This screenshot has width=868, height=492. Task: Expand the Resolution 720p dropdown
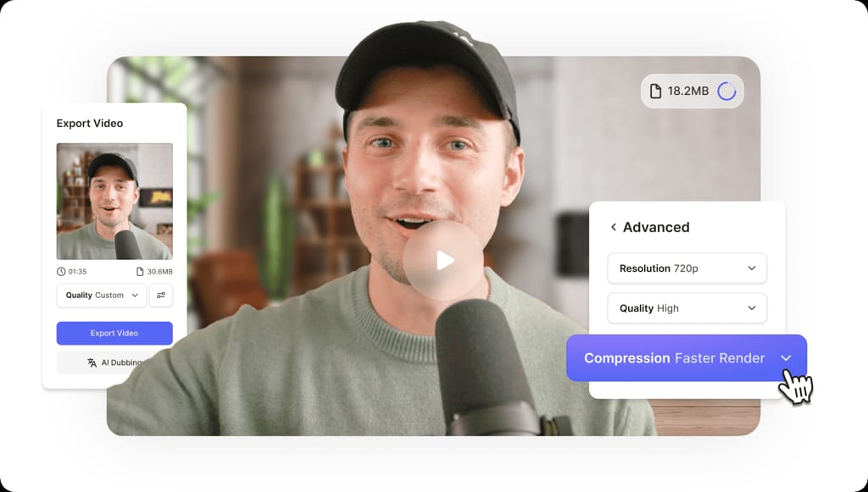687,268
